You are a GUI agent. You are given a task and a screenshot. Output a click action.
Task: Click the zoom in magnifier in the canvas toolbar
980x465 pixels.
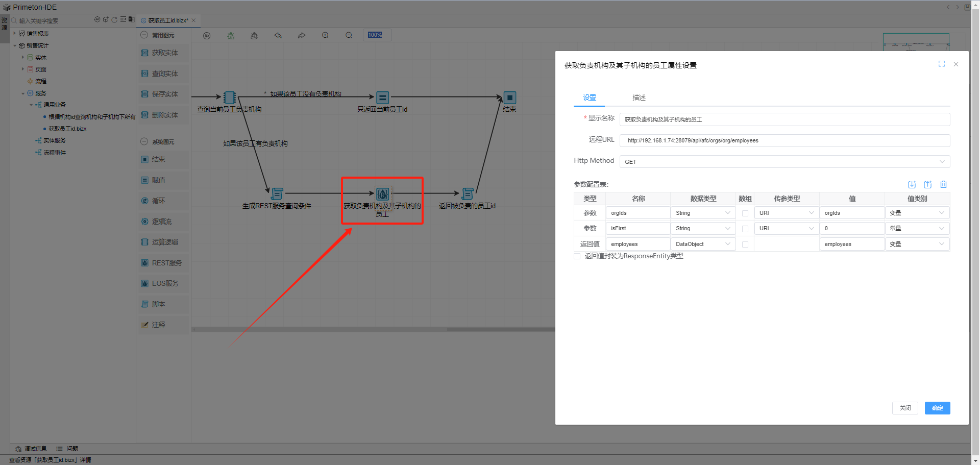[x=325, y=35]
